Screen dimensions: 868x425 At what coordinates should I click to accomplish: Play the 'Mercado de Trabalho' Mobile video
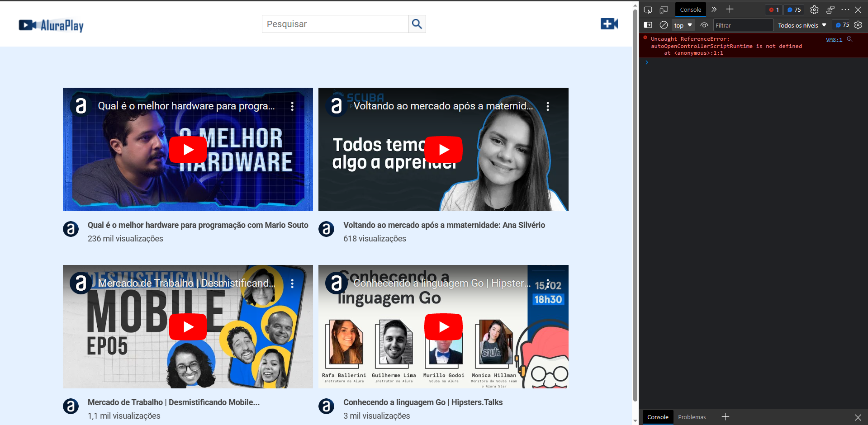point(188,326)
